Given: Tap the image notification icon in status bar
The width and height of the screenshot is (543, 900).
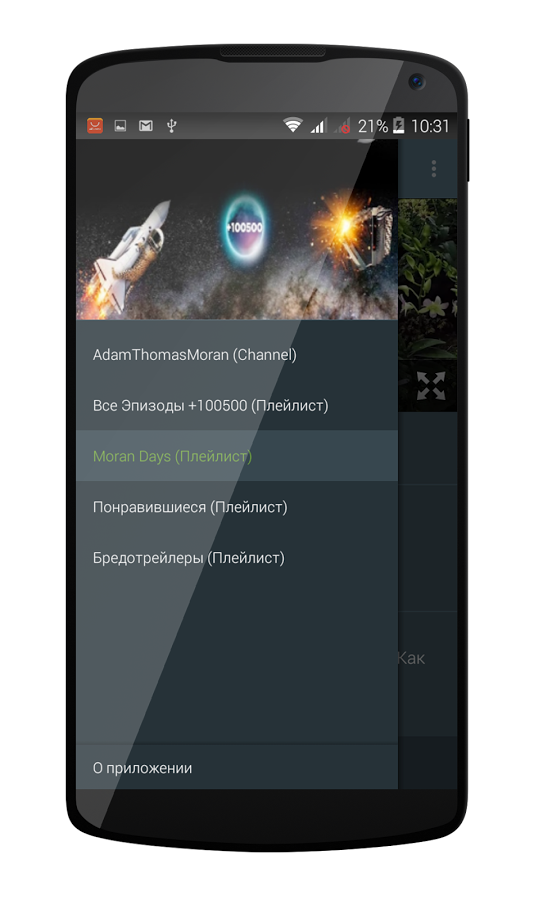Looking at the screenshot, I should [120, 126].
